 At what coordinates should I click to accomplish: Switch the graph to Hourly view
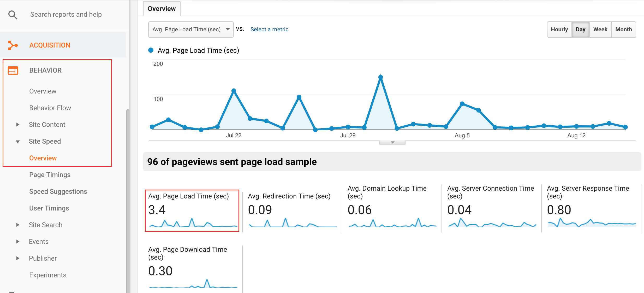559,29
